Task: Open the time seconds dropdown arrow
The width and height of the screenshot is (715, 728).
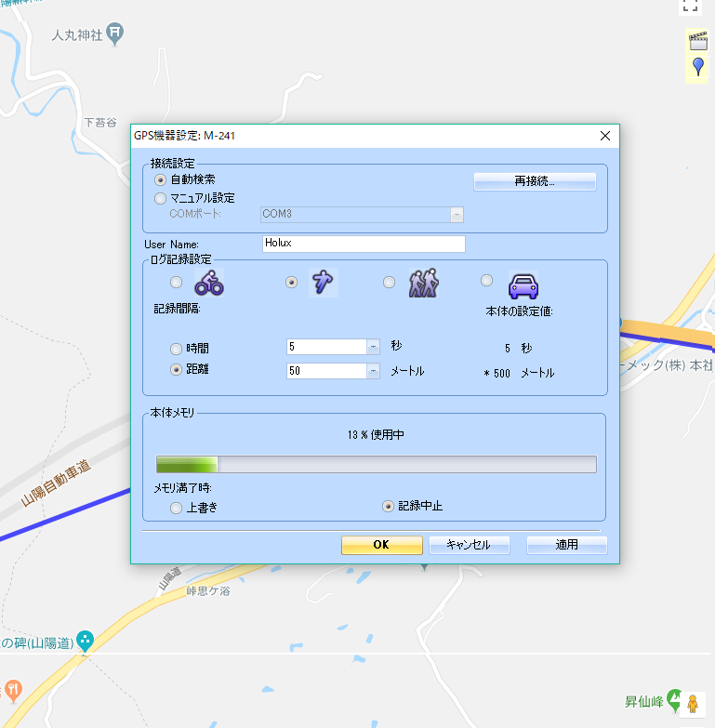Action: pyautogui.click(x=373, y=347)
